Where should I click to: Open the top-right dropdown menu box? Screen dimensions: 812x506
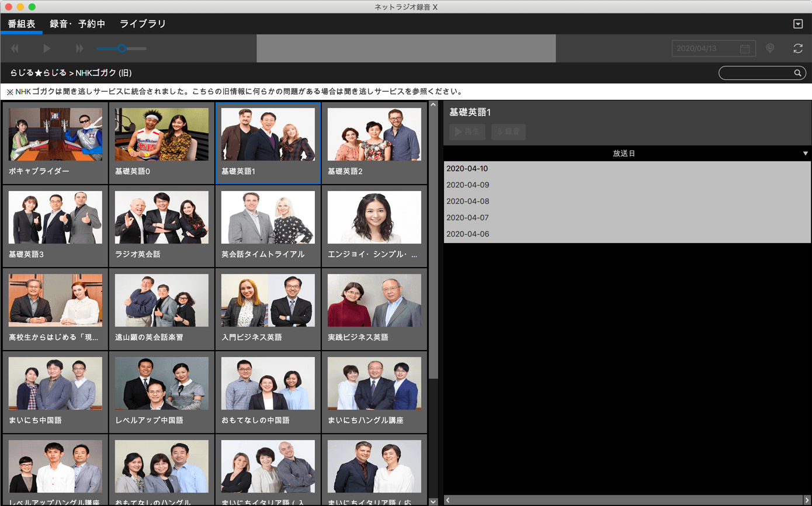798,24
